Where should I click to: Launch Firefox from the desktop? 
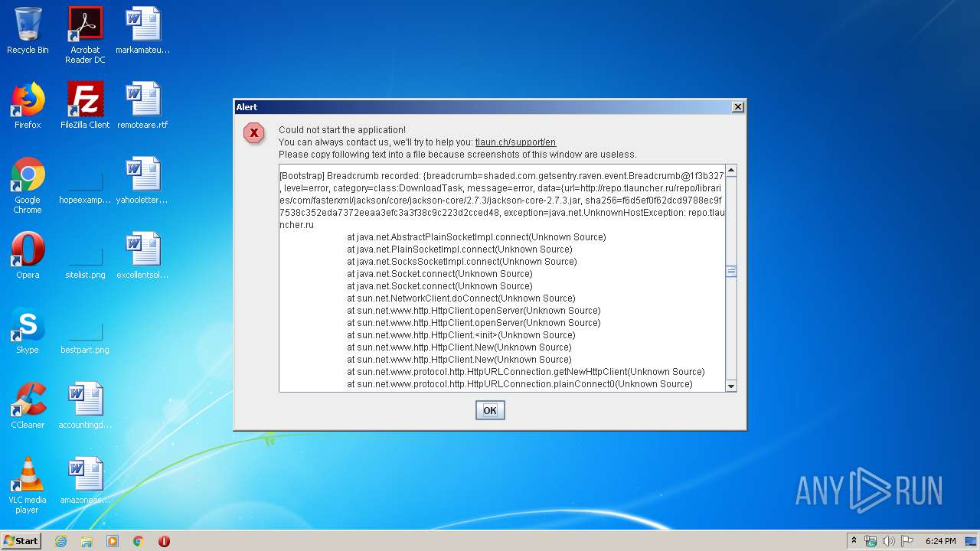28,106
